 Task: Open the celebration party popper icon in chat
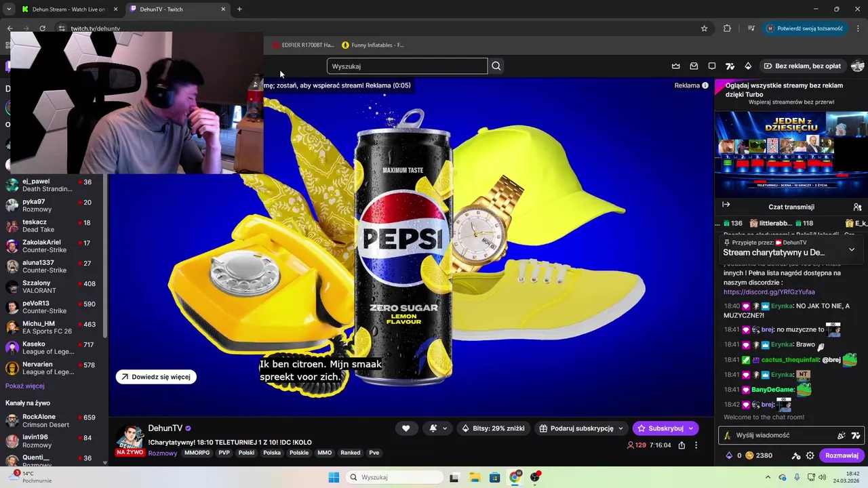pos(842,435)
